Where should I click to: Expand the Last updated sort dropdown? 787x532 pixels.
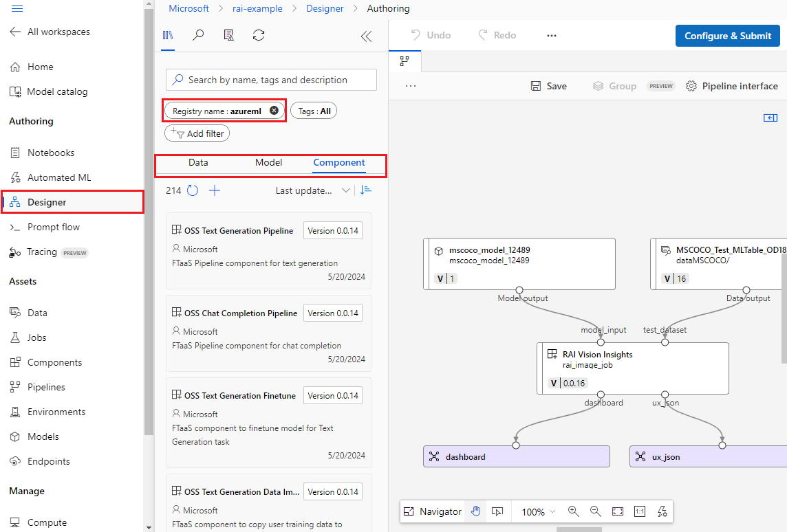point(312,190)
